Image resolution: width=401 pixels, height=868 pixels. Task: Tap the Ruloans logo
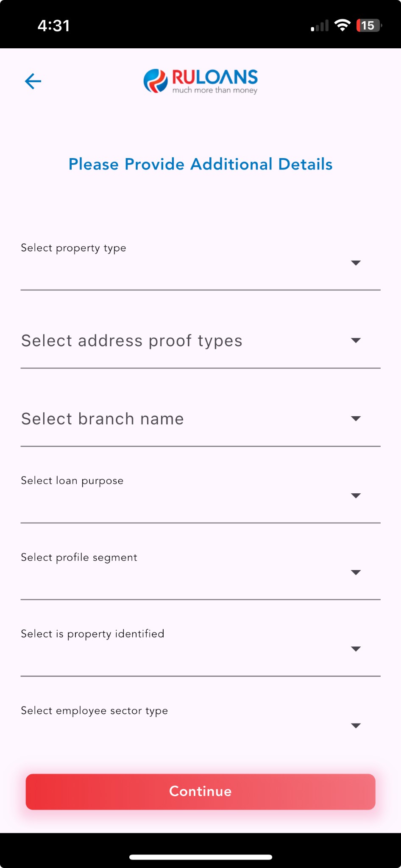(200, 81)
